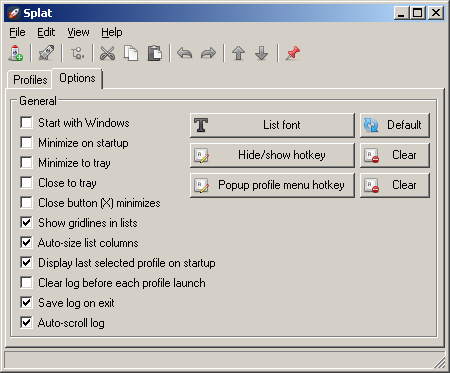The width and height of the screenshot is (450, 373).
Task: Copy using the two pages toolbar icon
Action: 131,53
